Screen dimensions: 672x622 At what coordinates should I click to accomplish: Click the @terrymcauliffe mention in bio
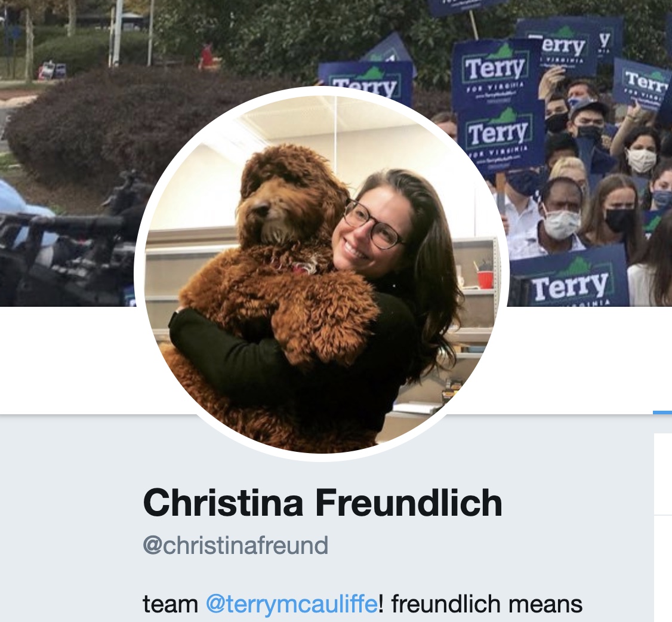click(x=292, y=604)
